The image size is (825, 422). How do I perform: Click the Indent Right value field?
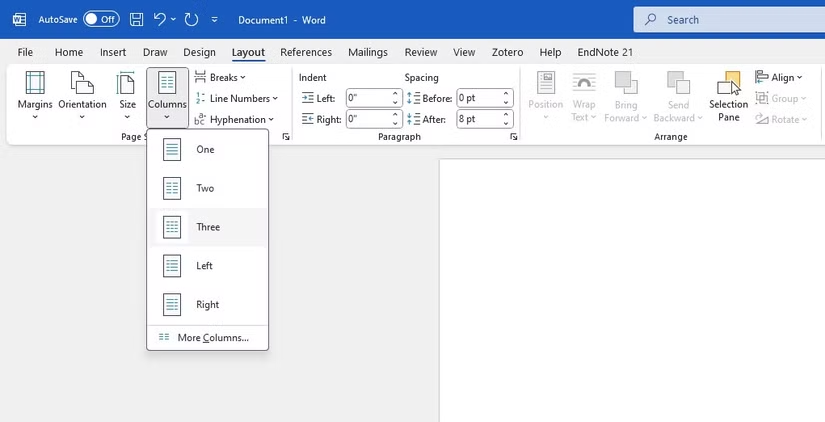point(368,119)
